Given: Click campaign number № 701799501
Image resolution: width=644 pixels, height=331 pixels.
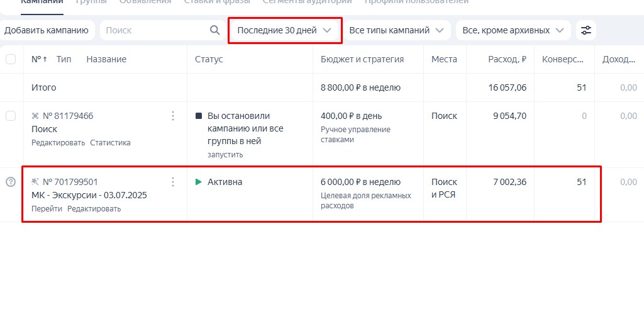Looking at the screenshot, I should (70, 182).
